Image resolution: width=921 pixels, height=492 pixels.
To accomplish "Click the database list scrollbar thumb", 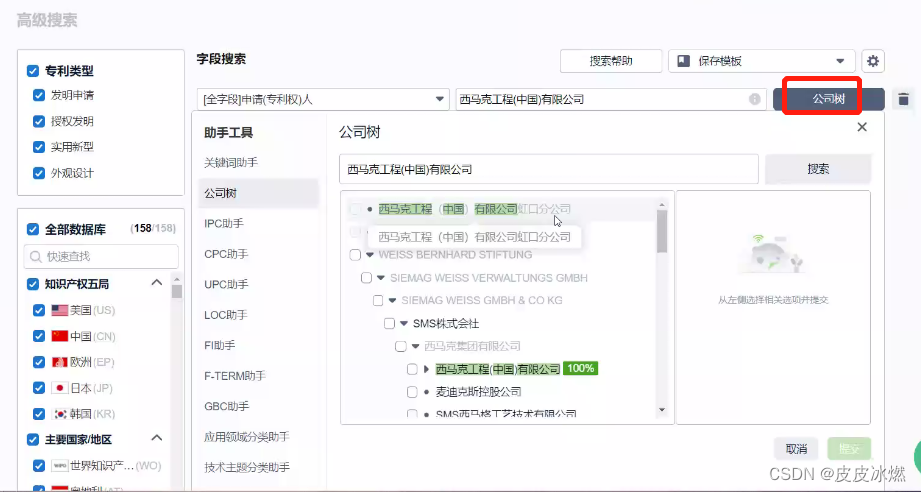I will click(177, 291).
